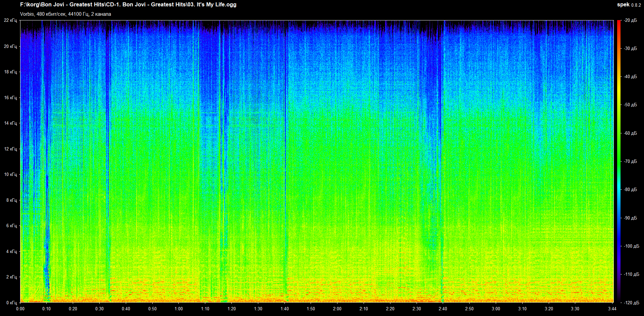Click the 0 кГц frequency label
This screenshot has width=644, height=316.
11,303
